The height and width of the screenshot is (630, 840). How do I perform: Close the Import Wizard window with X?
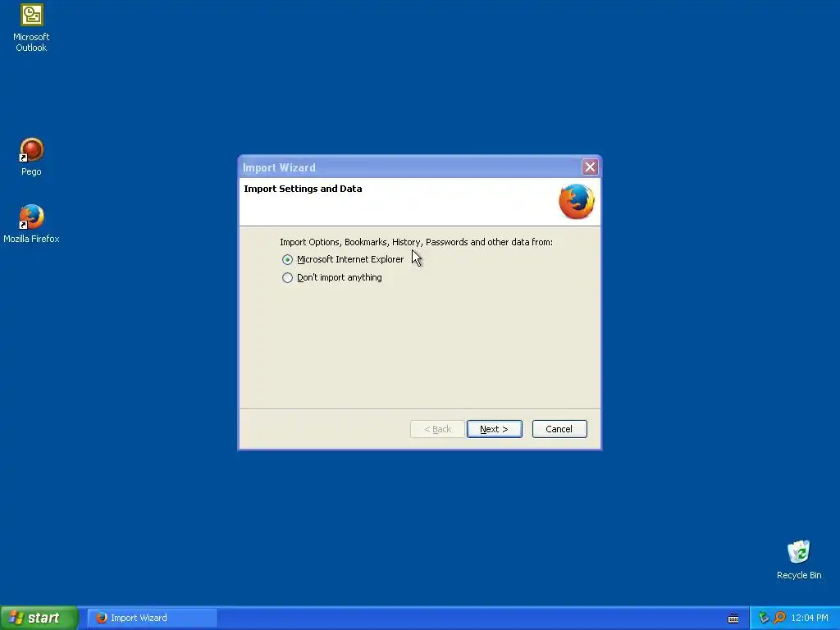click(590, 167)
